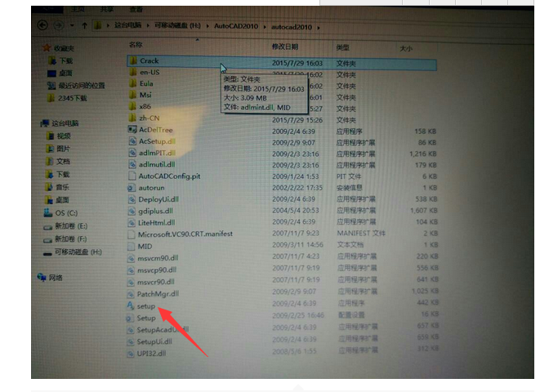Click the 1,607 KB size of gdiplus.dll

424,211
